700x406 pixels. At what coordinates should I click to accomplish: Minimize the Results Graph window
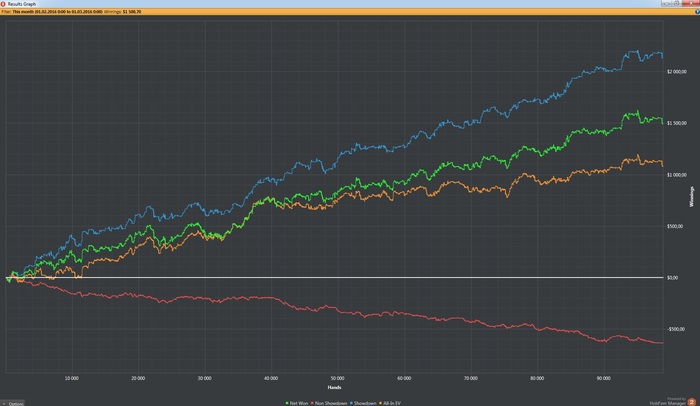(x=667, y=3)
